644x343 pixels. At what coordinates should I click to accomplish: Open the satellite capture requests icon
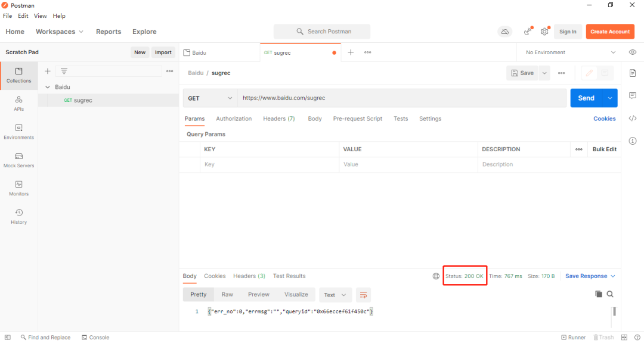(528, 32)
